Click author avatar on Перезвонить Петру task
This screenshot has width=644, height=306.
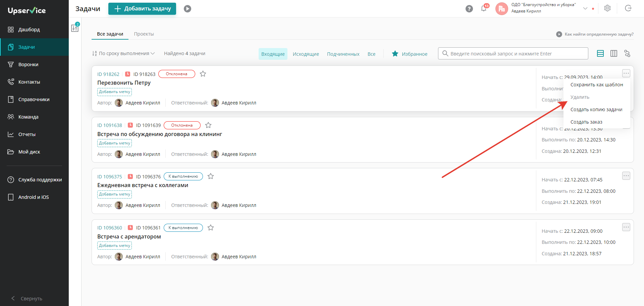click(x=119, y=103)
